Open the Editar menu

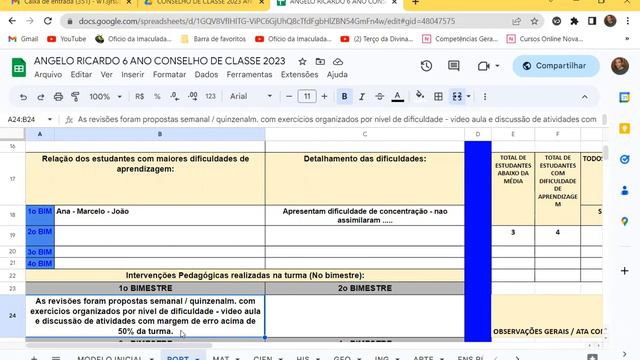pos(81,75)
